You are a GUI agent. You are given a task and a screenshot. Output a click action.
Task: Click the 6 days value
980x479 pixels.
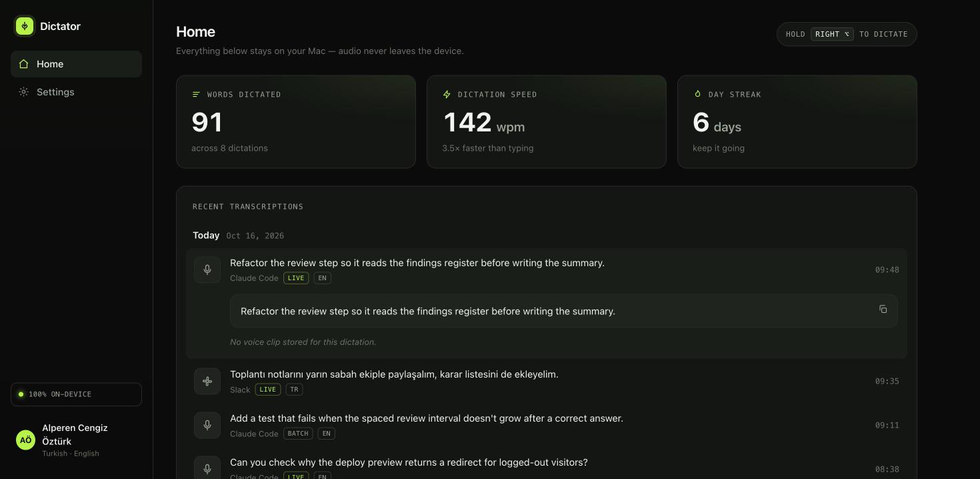(x=717, y=123)
